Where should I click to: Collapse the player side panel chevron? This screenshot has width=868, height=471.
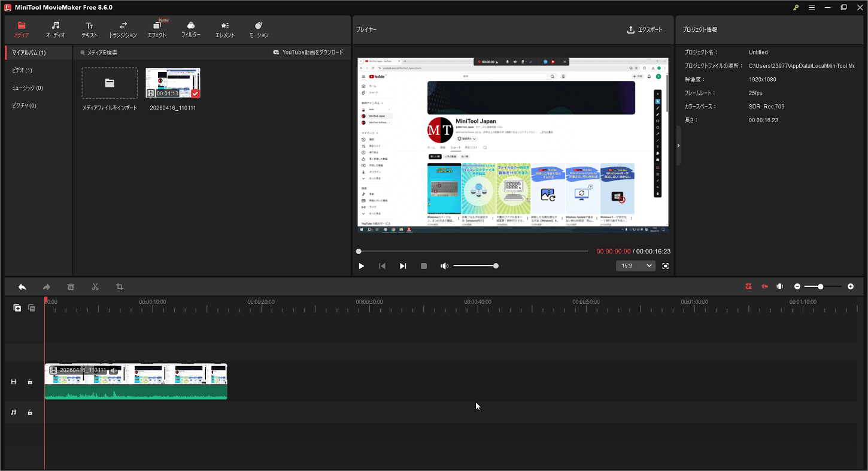coord(678,144)
